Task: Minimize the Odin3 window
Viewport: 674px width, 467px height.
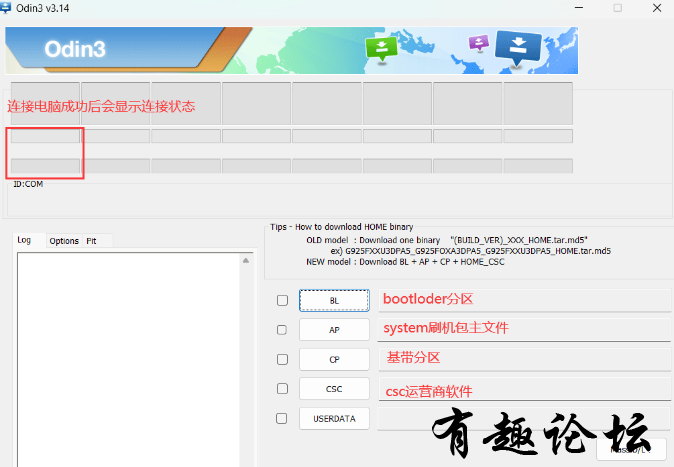Action: click(579, 8)
